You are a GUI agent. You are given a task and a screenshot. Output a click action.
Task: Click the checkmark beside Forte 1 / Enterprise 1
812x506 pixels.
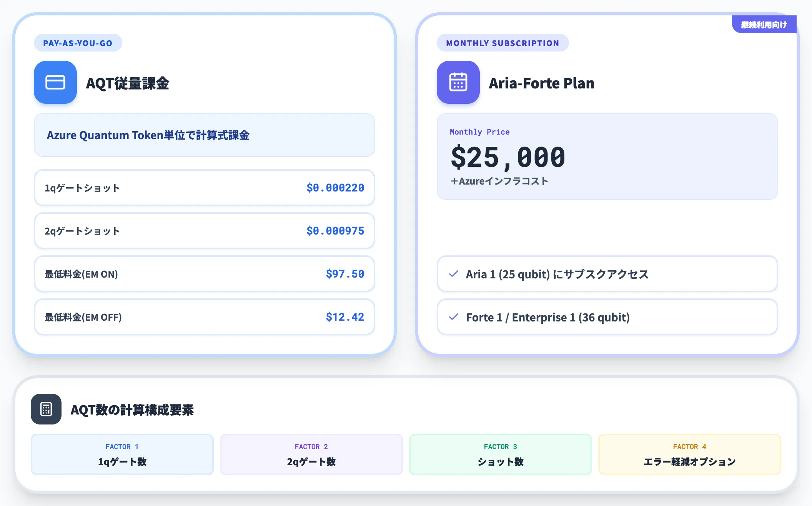click(454, 317)
